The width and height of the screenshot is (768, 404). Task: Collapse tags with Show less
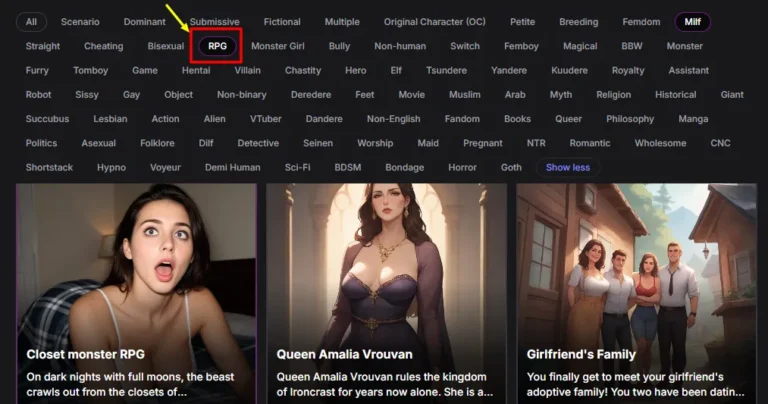[x=568, y=167]
